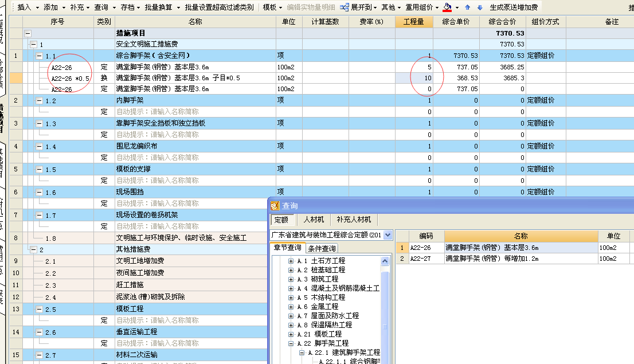Collapse item 2 其他措施费

pyautogui.click(x=34, y=249)
